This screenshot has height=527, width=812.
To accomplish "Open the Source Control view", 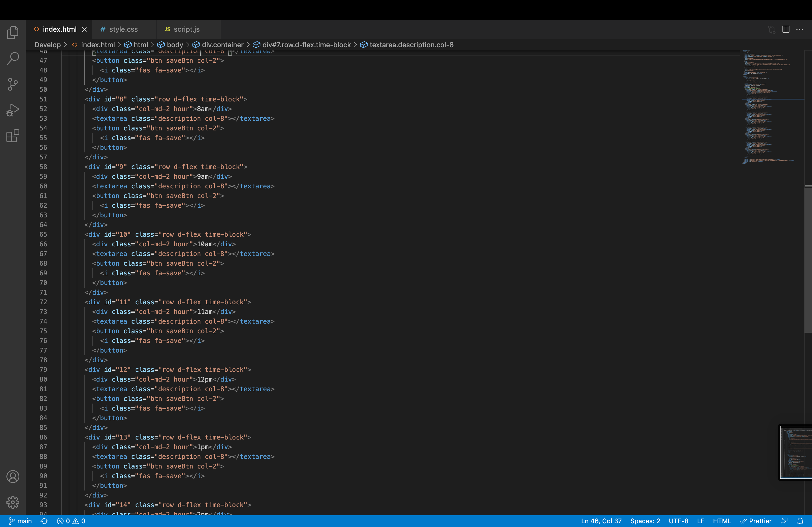I will tap(13, 84).
